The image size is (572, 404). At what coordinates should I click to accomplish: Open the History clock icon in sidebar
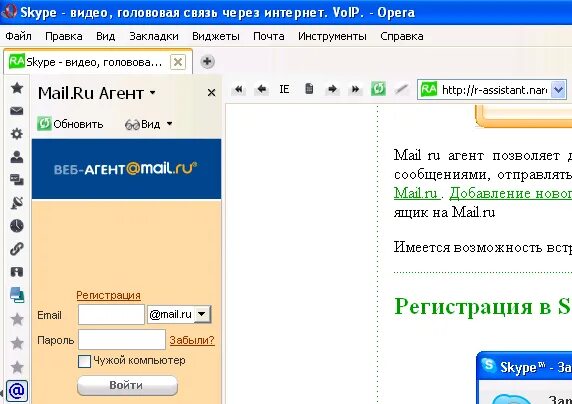pos(17,226)
